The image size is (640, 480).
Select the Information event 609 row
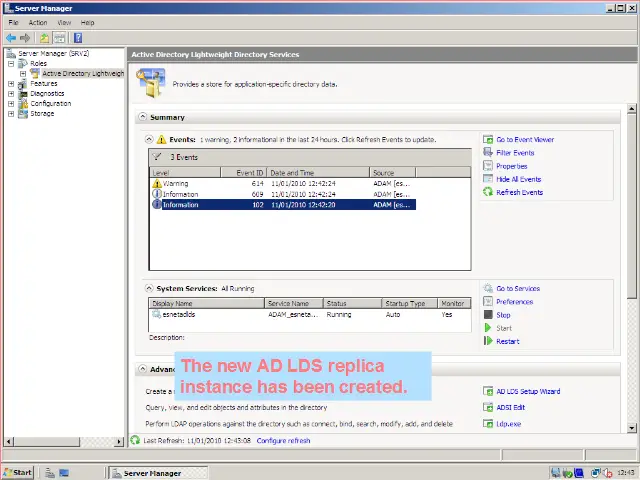(x=283, y=194)
